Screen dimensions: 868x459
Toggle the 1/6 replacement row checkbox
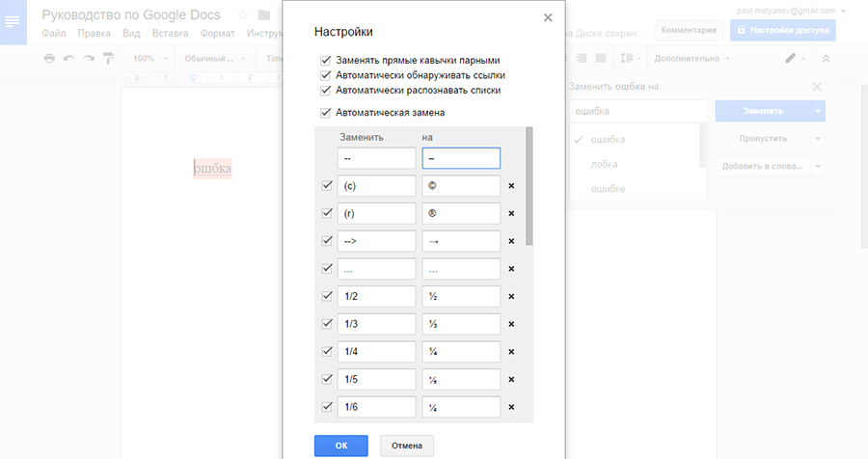point(327,407)
